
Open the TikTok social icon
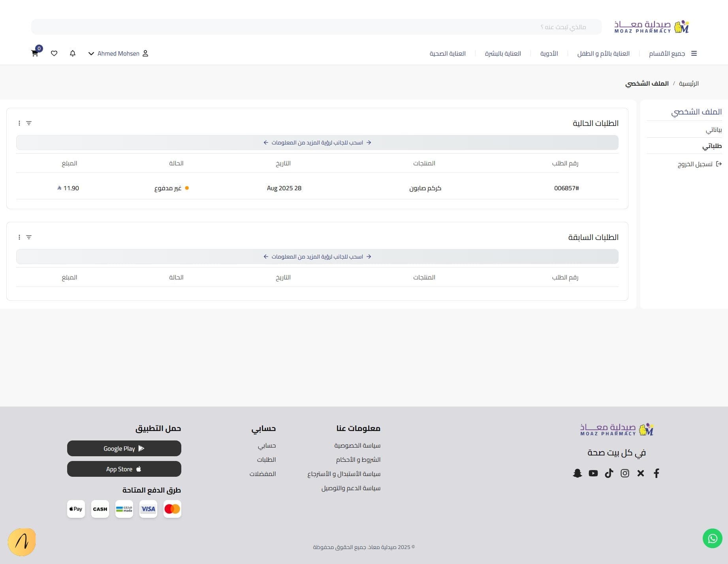click(609, 473)
